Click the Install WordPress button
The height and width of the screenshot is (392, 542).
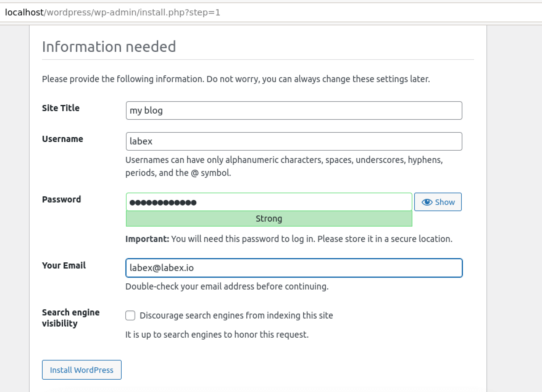tap(81, 370)
